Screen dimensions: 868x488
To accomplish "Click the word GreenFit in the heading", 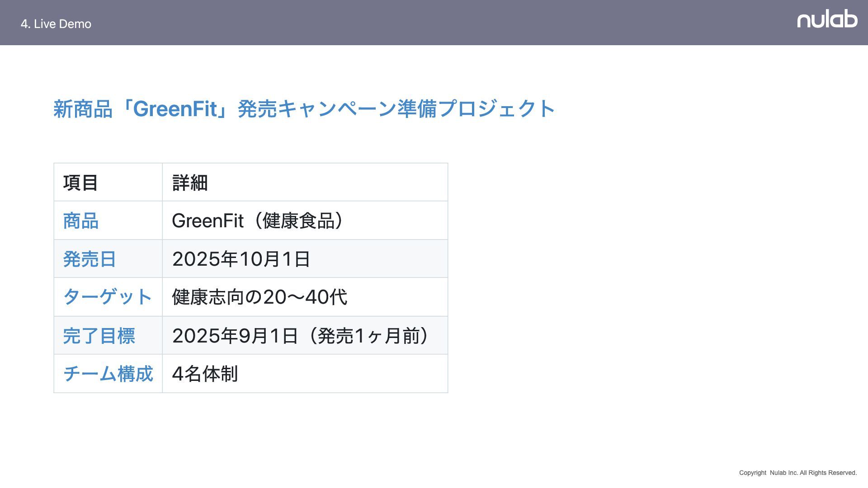I will [x=175, y=109].
